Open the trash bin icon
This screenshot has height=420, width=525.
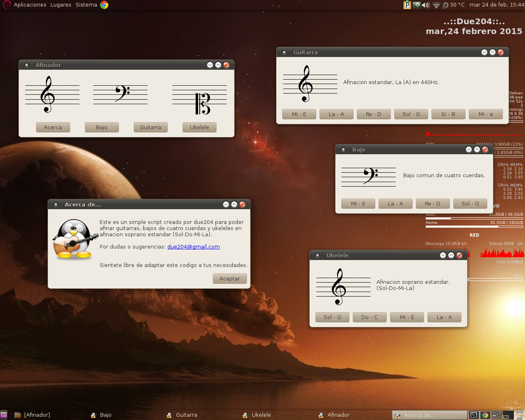pos(519,415)
